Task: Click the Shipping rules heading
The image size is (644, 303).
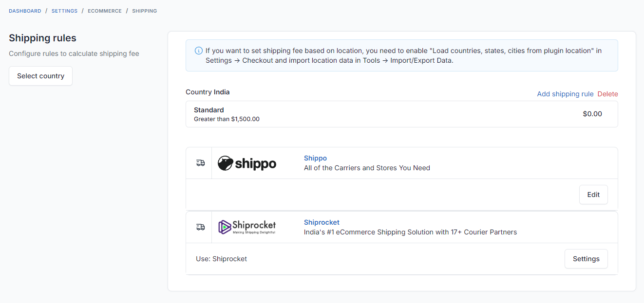Action: click(42, 38)
